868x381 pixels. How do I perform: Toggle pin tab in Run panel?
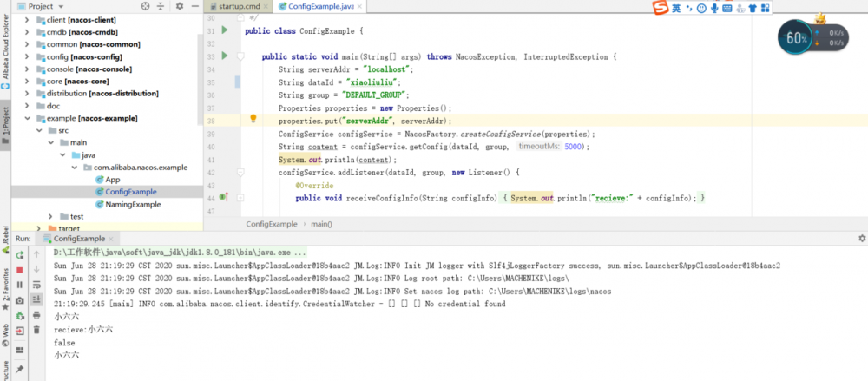(20, 369)
